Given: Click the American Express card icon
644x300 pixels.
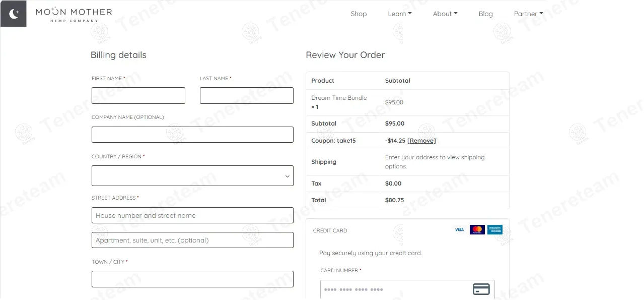Looking at the screenshot, I should [495, 230].
